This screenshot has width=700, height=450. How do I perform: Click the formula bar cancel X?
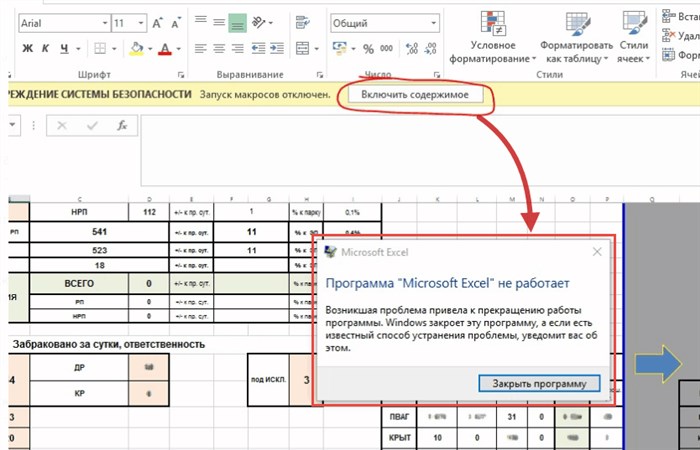coord(62,126)
